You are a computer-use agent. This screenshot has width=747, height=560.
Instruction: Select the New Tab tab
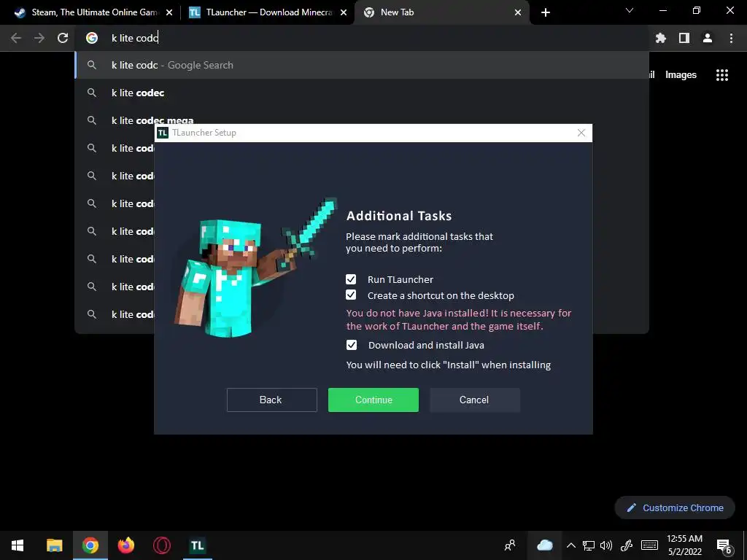pos(441,12)
